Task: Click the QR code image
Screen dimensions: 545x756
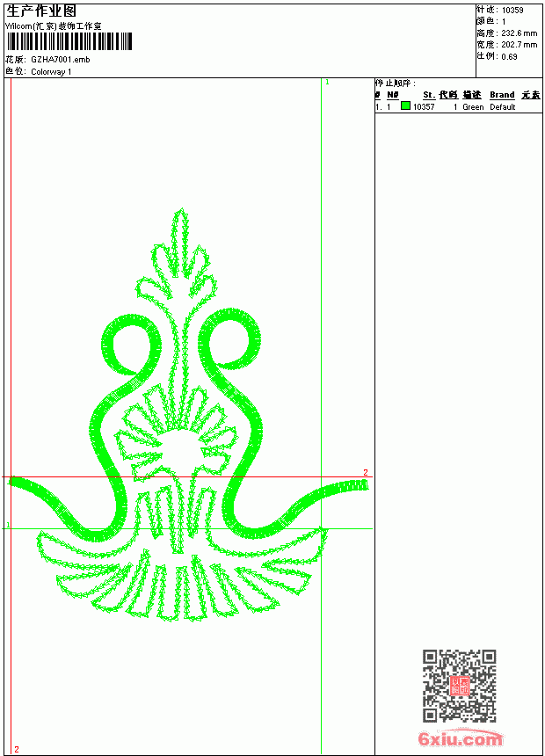Action: [x=460, y=686]
